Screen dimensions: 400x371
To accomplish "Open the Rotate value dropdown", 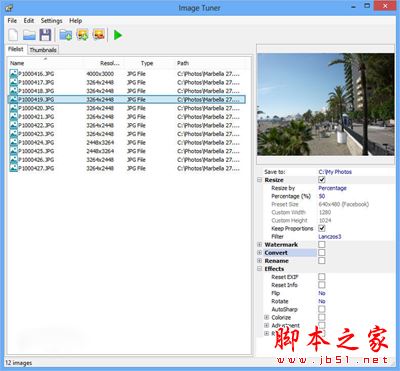I will point(322,301).
